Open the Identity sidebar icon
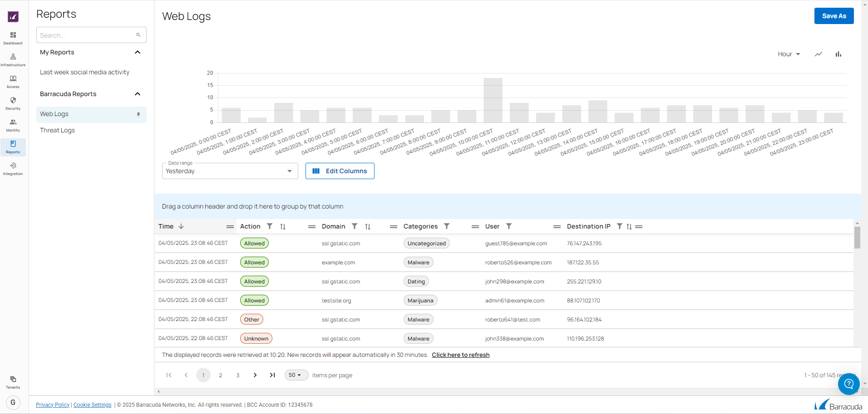 coord(13,125)
